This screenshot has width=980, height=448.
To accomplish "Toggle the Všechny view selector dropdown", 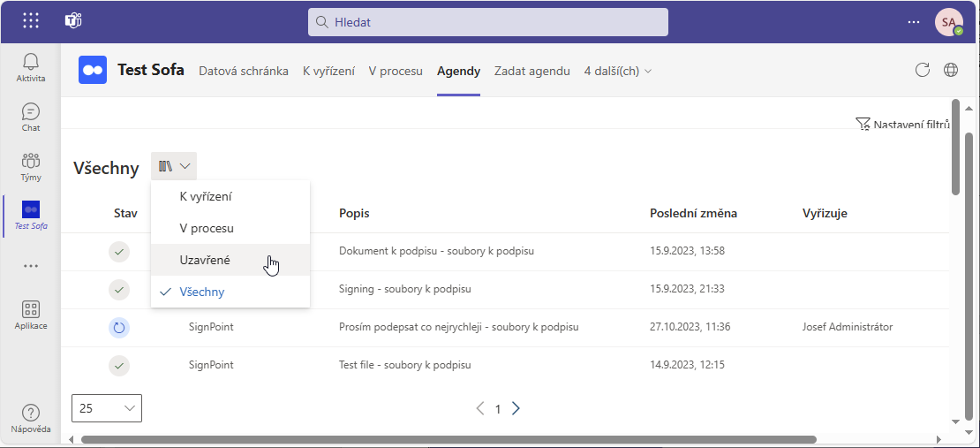I will tap(174, 166).
